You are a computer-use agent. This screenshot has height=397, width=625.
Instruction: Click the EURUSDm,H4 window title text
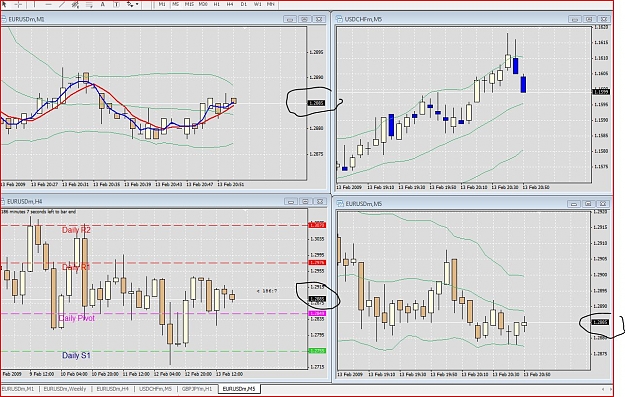tap(25, 202)
